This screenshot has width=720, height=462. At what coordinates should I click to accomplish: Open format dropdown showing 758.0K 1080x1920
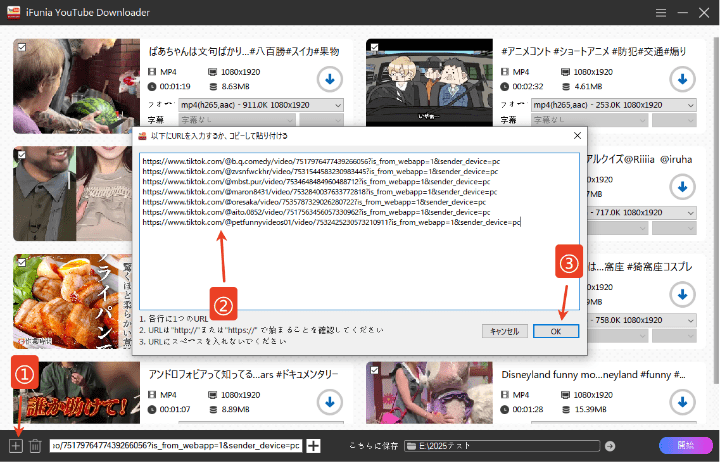click(642, 320)
